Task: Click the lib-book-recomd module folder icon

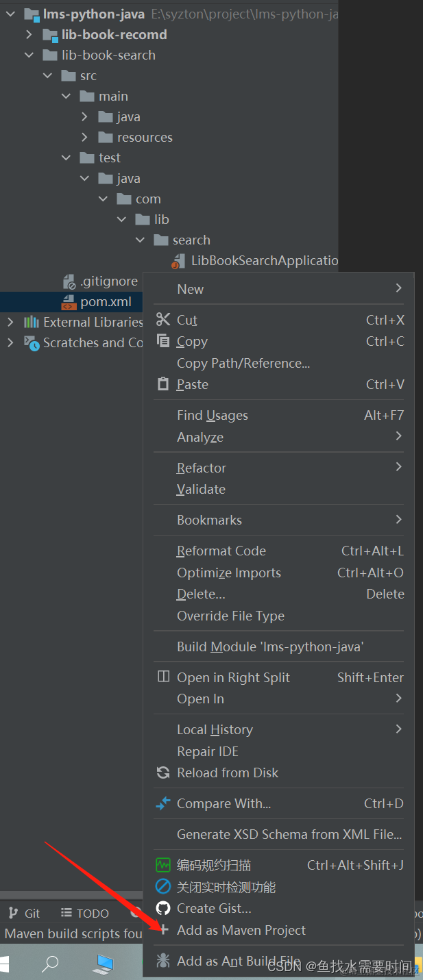Action: pyautogui.click(x=50, y=34)
